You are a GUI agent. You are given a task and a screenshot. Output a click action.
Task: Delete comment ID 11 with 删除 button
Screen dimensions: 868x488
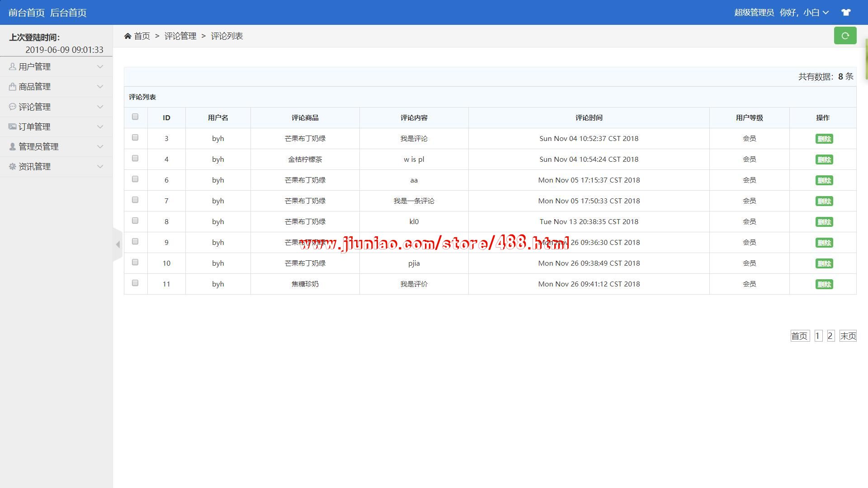point(824,284)
